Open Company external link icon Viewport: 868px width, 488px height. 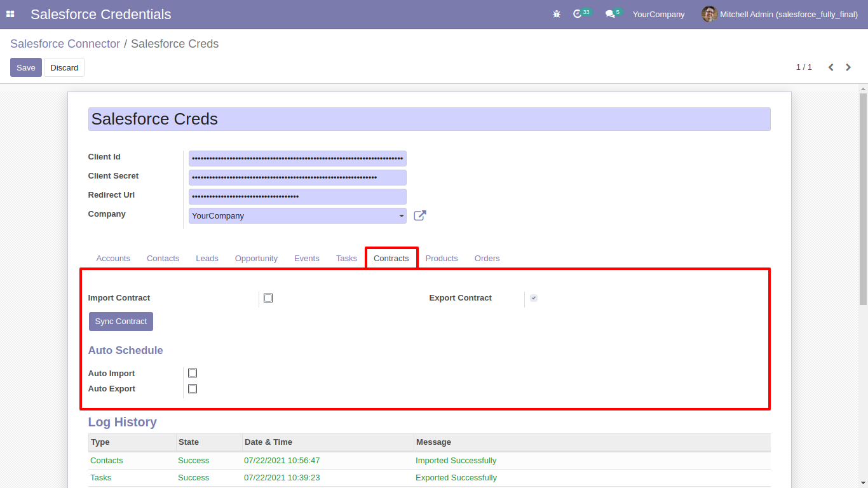pos(420,215)
